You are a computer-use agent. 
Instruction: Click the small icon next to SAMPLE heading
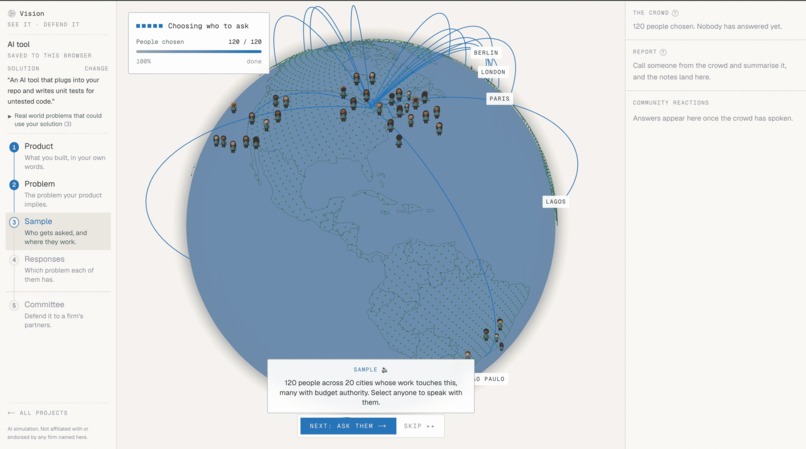pyautogui.click(x=384, y=370)
